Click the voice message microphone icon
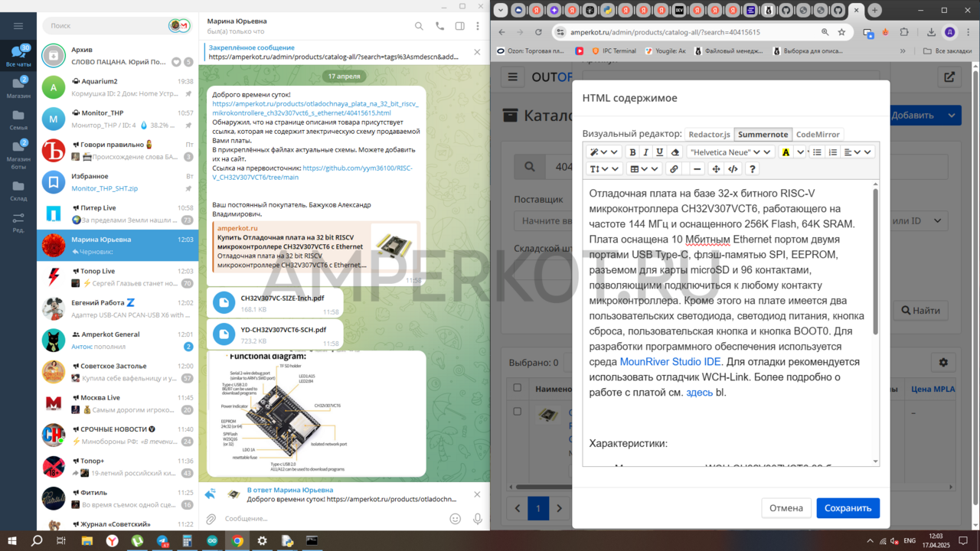The height and width of the screenshot is (551, 980). [x=478, y=519]
